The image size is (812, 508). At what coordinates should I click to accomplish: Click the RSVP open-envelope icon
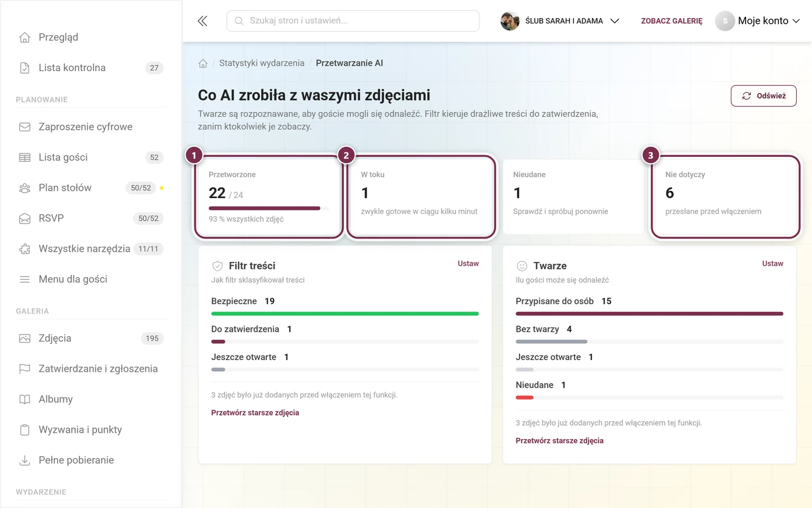pyautogui.click(x=25, y=218)
